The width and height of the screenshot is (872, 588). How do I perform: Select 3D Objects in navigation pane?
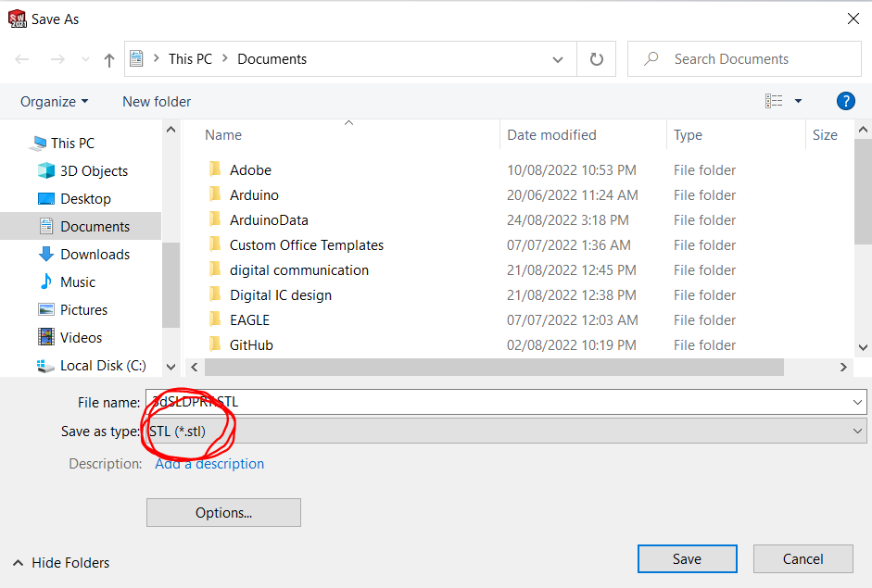coord(94,170)
